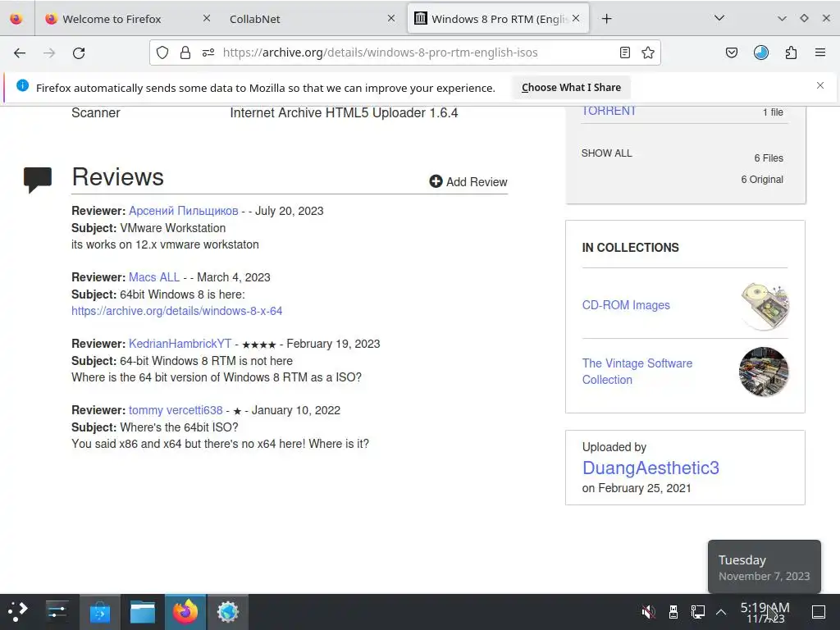
Task: Open The Vintage Software Collection link
Action: pos(637,372)
